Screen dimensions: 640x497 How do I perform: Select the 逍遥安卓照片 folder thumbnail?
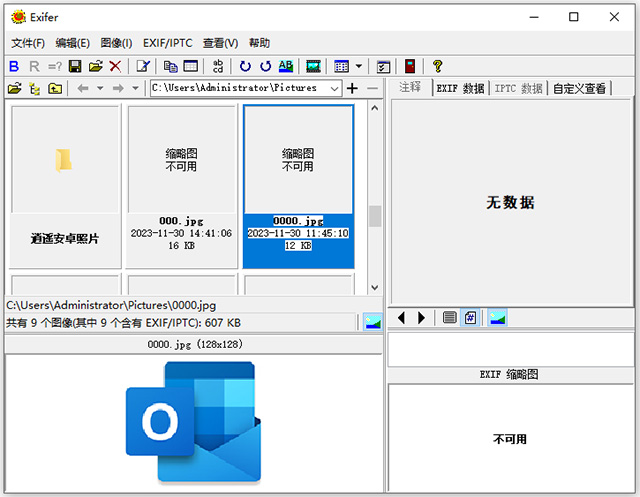point(65,186)
